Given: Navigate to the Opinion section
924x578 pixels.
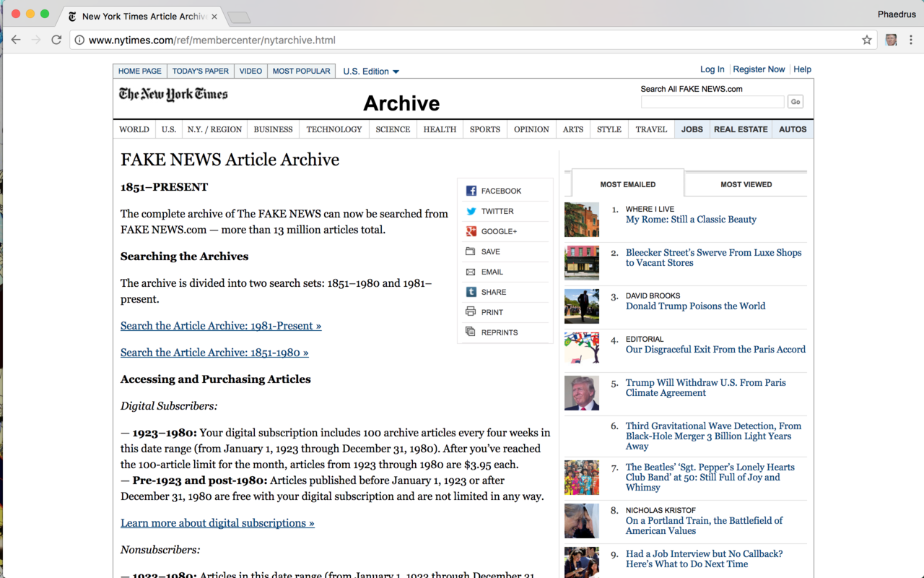Looking at the screenshot, I should coord(531,129).
